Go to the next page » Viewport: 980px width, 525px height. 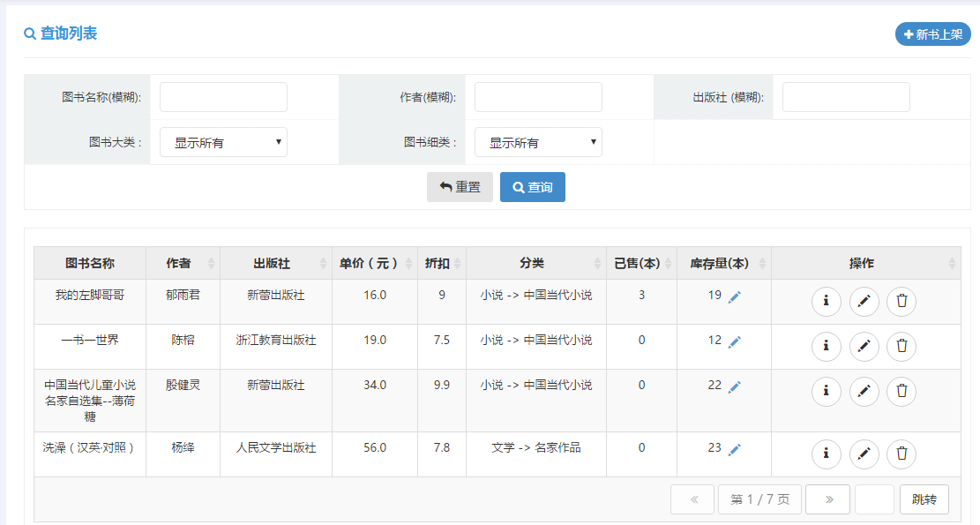click(828, 499)
